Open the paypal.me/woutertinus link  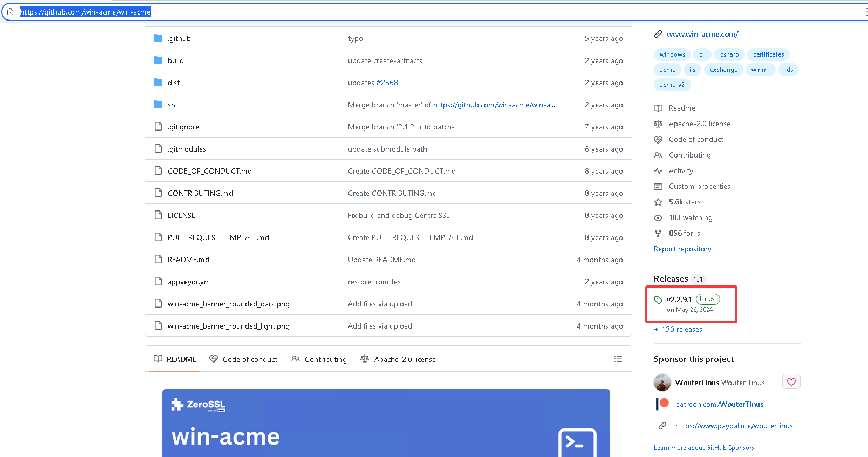(x=734, y=426)
